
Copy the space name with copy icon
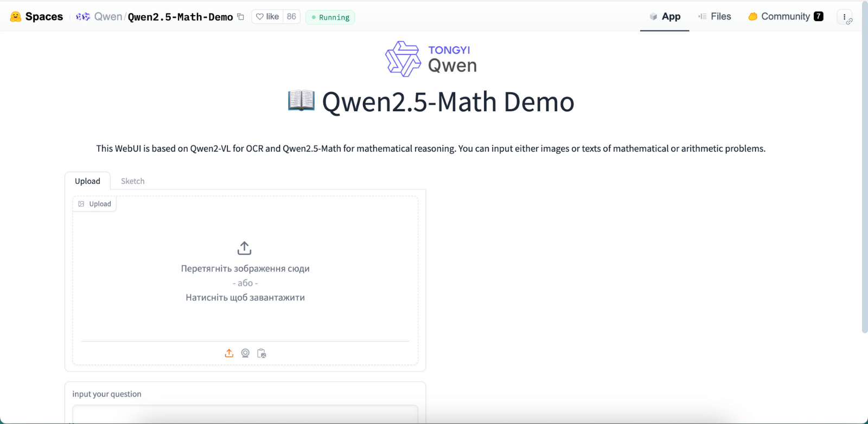241,17
